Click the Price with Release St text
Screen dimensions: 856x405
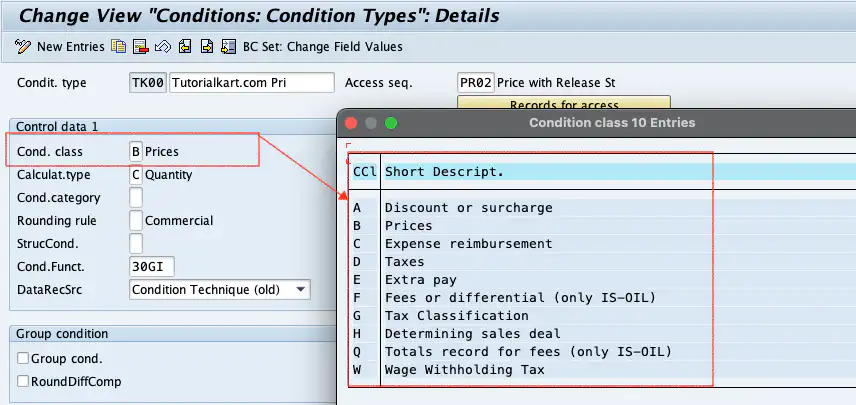556,83
